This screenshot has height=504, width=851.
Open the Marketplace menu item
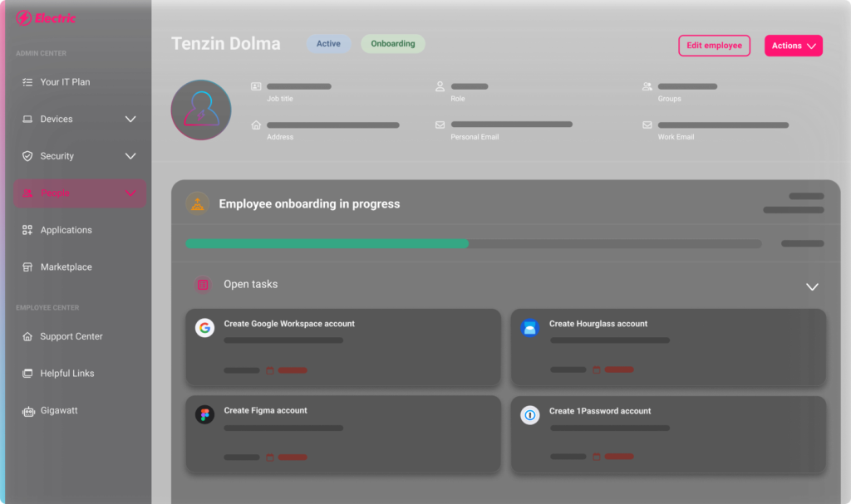(66, 267)
